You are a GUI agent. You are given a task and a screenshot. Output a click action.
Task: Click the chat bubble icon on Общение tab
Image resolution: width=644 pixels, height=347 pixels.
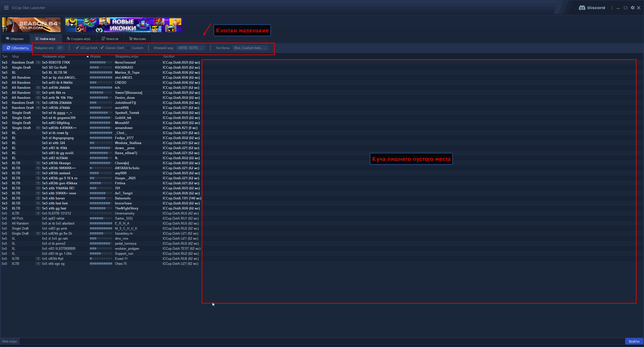coord(8,39)
